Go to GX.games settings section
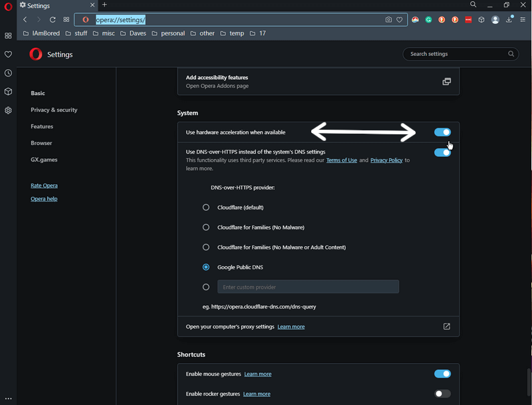 (44, 160)
